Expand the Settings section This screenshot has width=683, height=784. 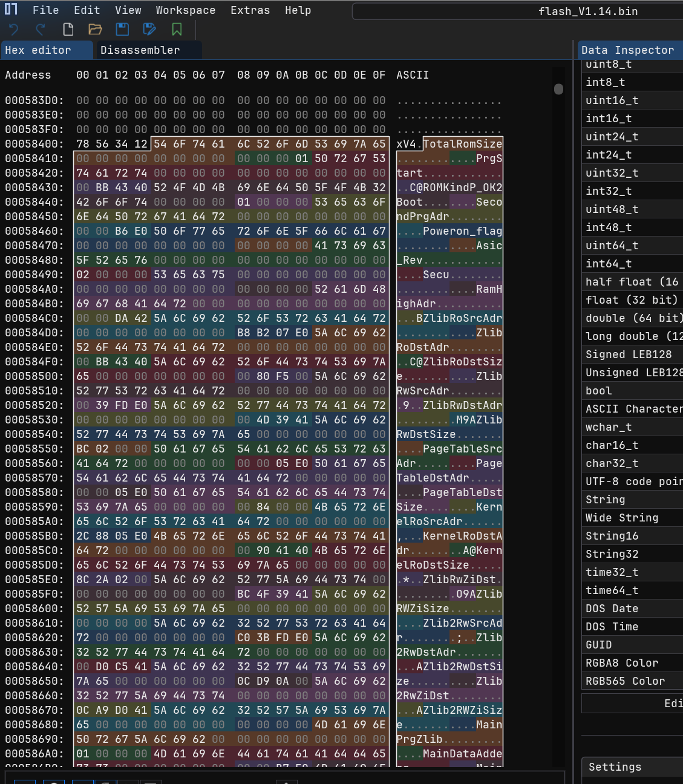(x=615, y=766)
